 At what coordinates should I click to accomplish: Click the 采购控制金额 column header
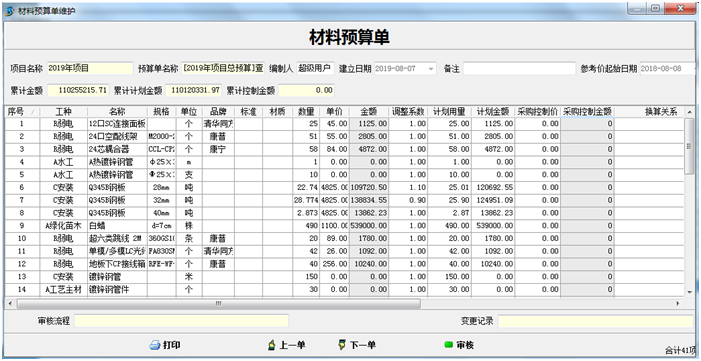pyautogui.click(x=587, y=111)
